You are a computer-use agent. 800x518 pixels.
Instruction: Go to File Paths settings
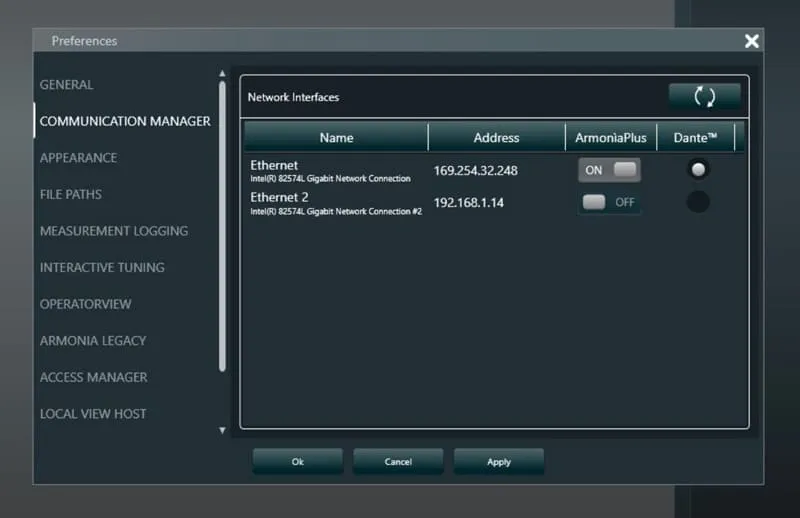pyautogui.click(x=71, y=194)
